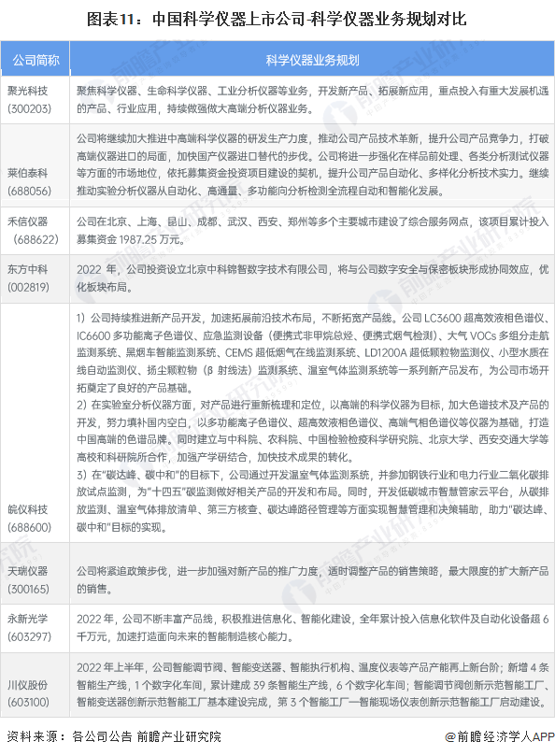The image size is (555, 756).
Task: Click stock code (688600)
Action: point(29,527)
